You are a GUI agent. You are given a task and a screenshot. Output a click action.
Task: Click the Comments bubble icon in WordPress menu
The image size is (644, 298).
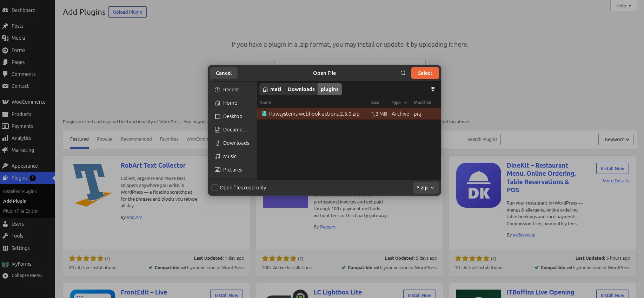5,74
